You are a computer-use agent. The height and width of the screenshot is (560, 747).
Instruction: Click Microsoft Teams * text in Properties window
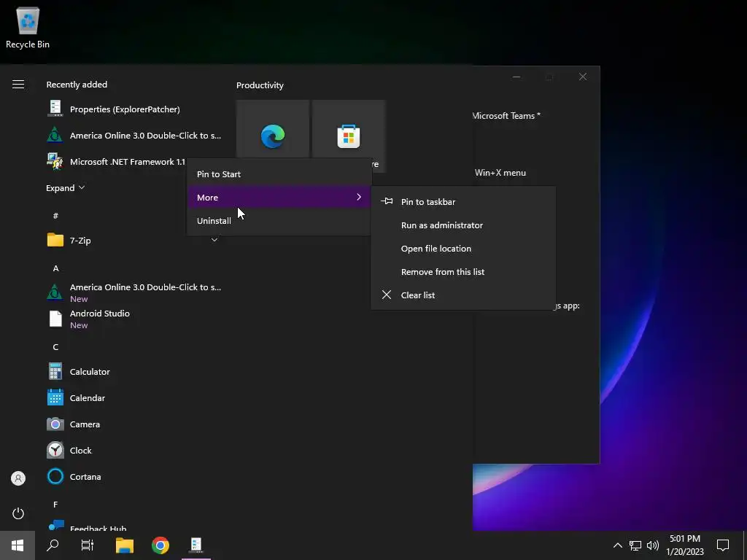tap(506, 116)
